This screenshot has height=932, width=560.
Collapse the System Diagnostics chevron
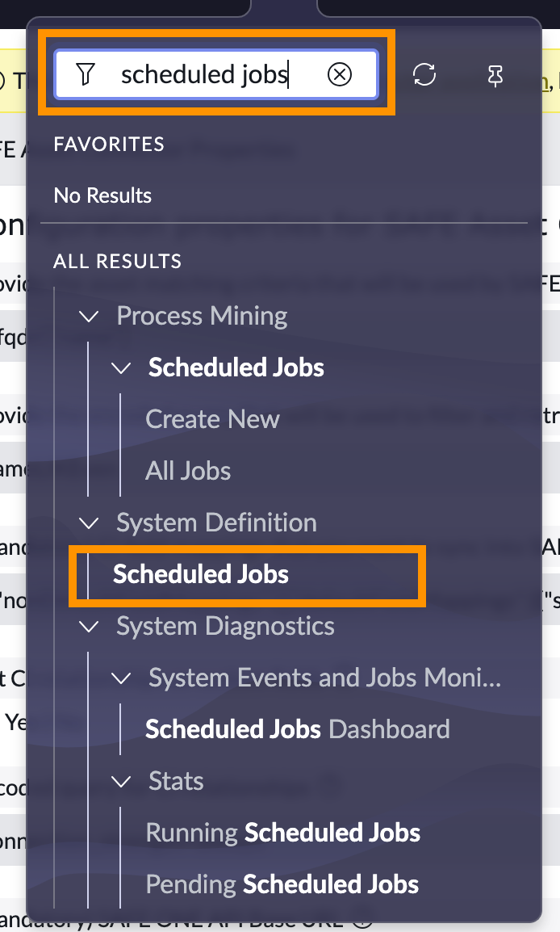click(x=89, y=627)
